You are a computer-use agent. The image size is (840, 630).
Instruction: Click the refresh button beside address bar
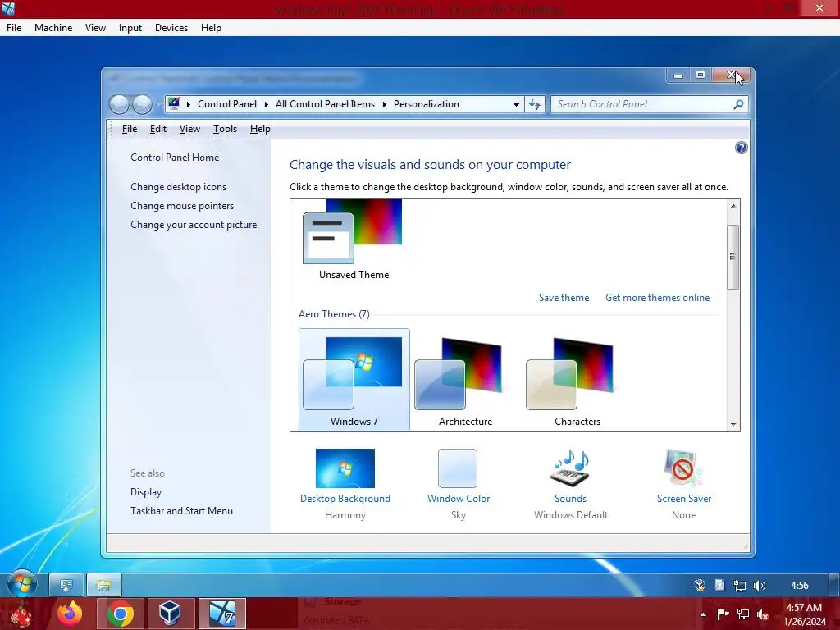[535, 104]
